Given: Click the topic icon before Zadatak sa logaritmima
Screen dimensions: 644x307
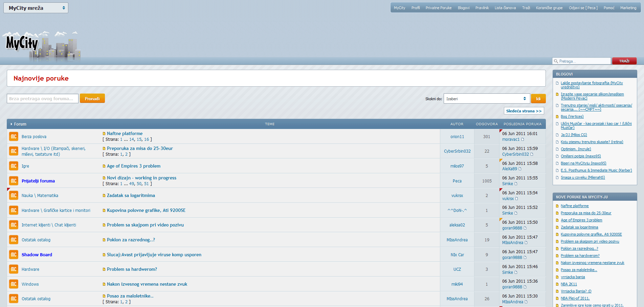Looking at the screenshot, I should click(x=104, y=196).
